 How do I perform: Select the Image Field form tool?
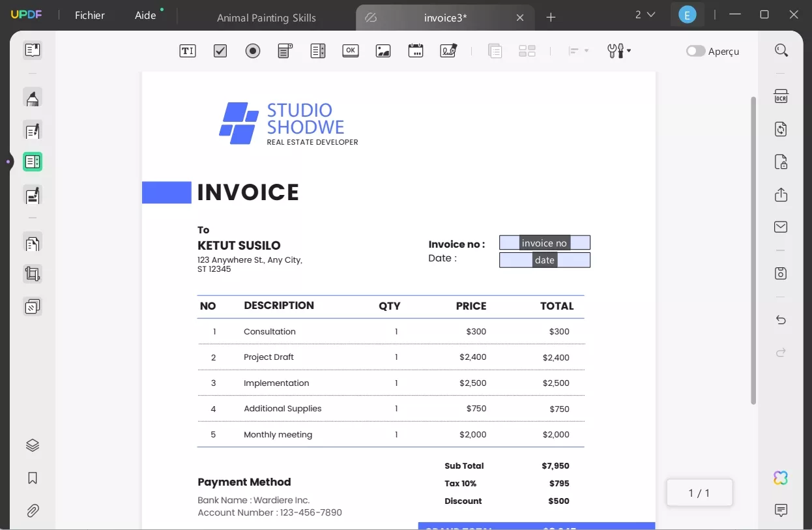pos(383,51)
